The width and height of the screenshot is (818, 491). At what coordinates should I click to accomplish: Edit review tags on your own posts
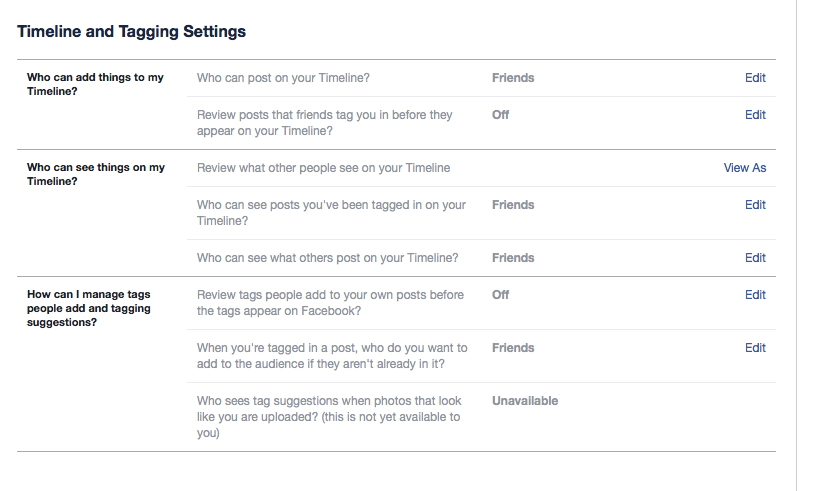[x=755, y=295]
